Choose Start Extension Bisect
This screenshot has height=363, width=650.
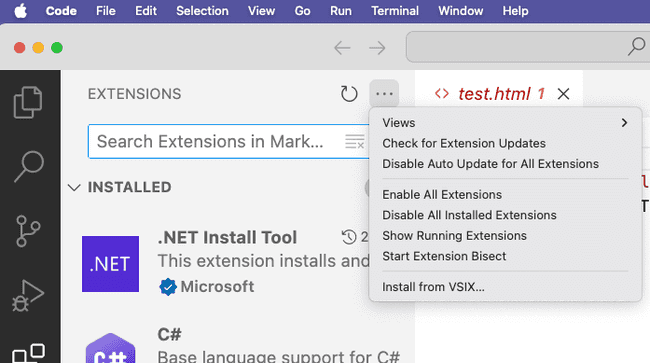click(x=444, y=256)
